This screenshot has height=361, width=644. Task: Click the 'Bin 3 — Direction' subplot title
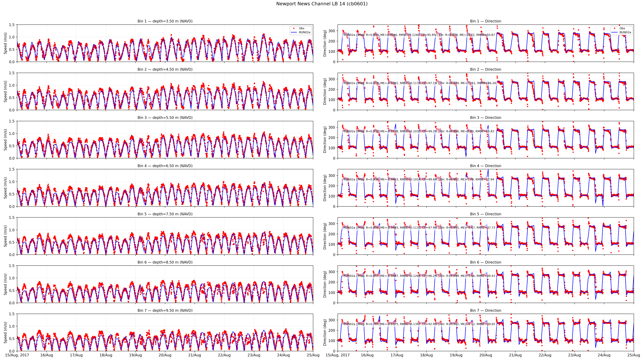485,118
